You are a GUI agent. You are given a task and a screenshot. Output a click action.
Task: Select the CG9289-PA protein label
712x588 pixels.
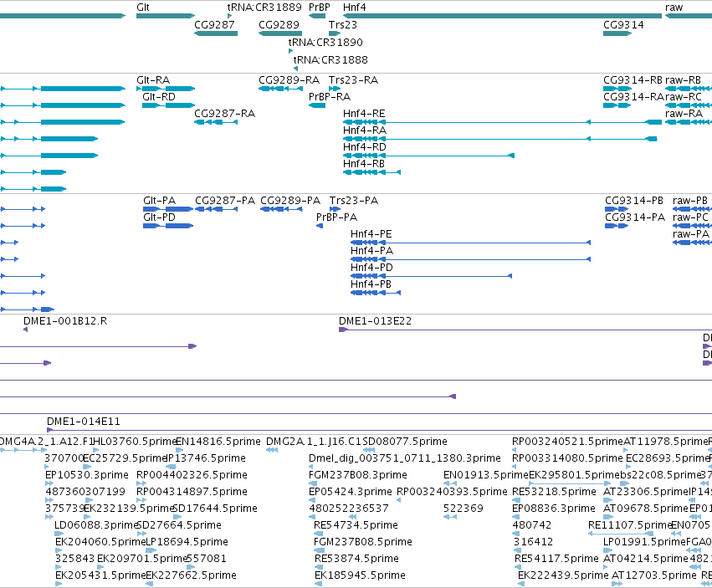(x=290, y=201)
